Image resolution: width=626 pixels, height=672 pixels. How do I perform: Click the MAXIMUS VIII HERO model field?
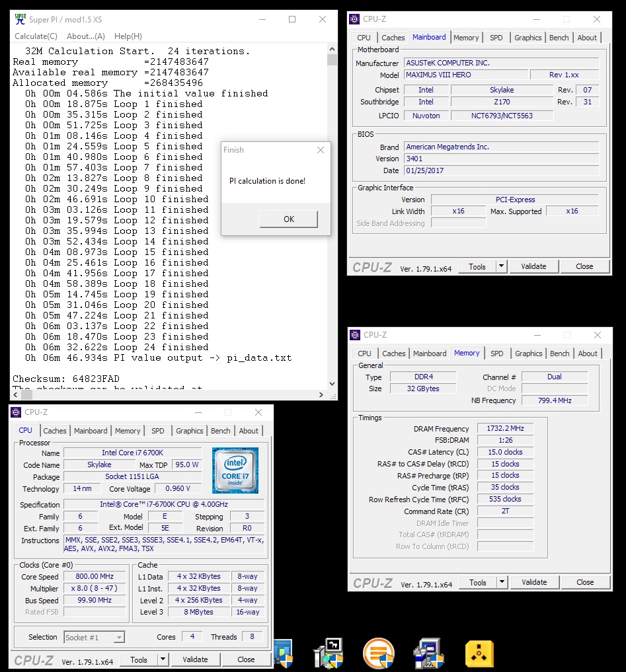tap(466, 75)
